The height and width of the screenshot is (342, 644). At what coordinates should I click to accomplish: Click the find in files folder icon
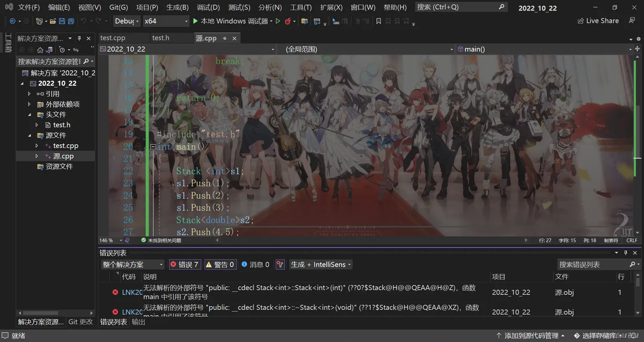tap(304, 21)
